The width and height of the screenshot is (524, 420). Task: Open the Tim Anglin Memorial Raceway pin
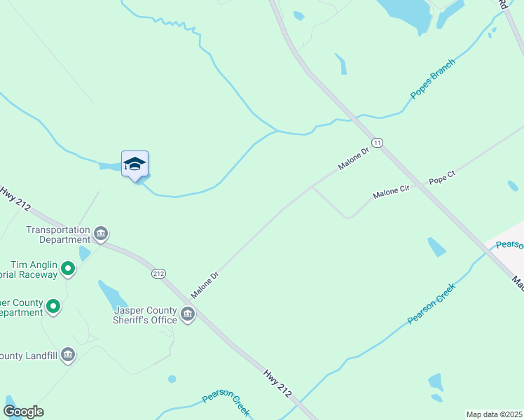pos(68,269)
